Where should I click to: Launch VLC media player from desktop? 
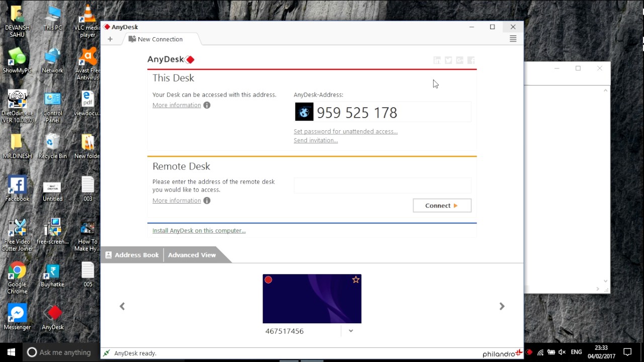point(88,21)
